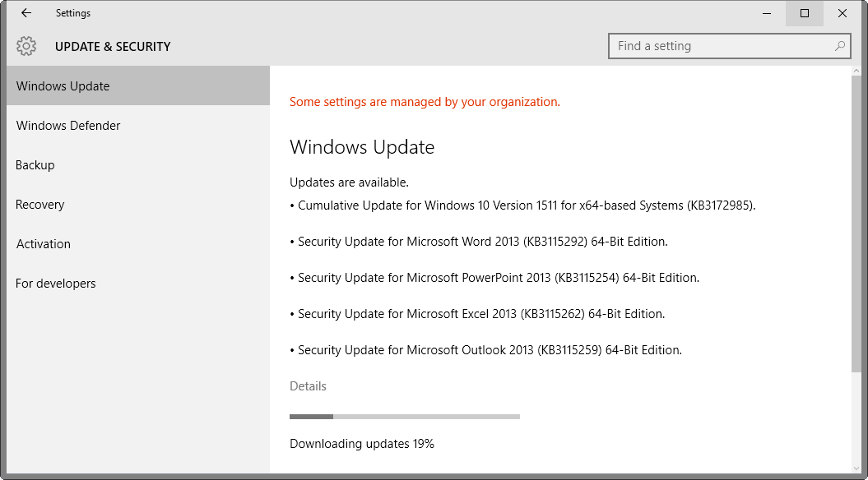This screenshot has width=868, height=480.
Task: Maximize the Settings window
Action: tap(805, 13)
